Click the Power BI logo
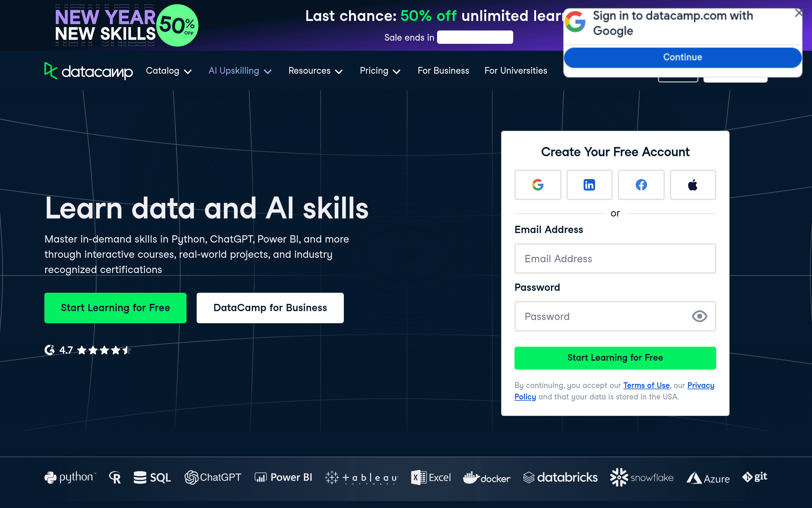812x508 pixels. (x=284, y=478)
